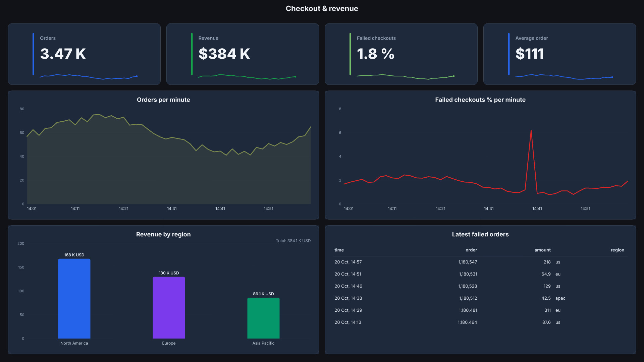
Task: Click amount 42.5 in failed orders table
Action: tap(546, 298)
